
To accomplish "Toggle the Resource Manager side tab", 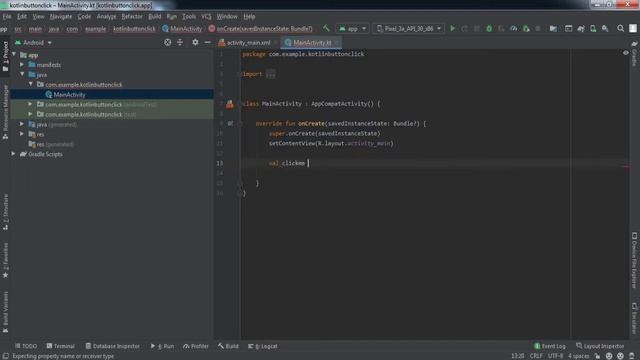I will pyautogui.click(x=5, y=113).
